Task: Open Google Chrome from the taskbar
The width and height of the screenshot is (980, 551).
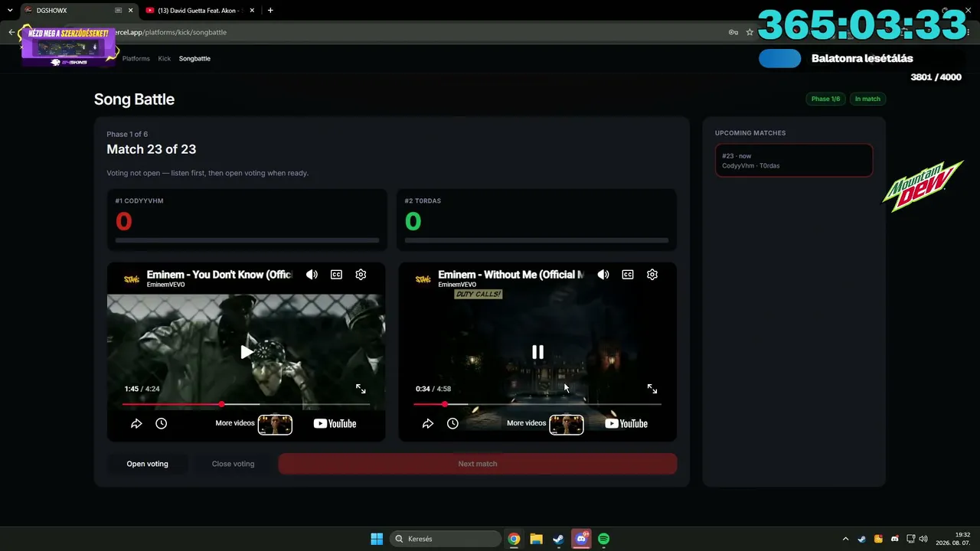Action: [x=514, y=539]
